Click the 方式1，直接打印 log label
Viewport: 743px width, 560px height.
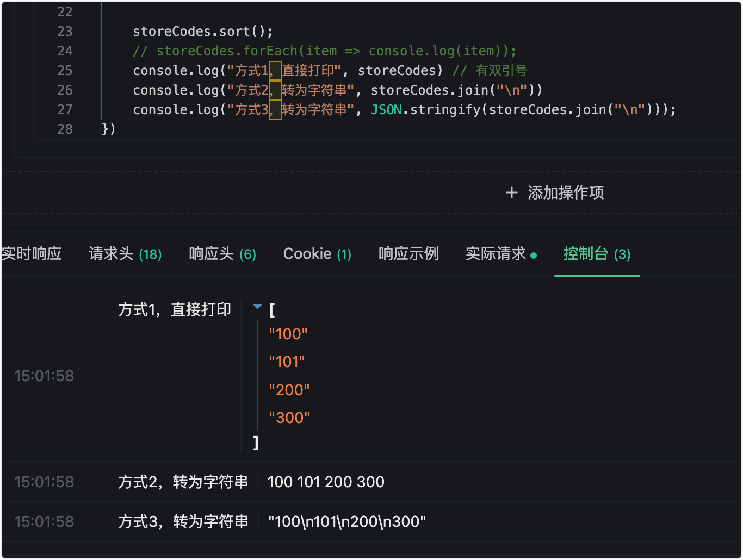point(175,309)
